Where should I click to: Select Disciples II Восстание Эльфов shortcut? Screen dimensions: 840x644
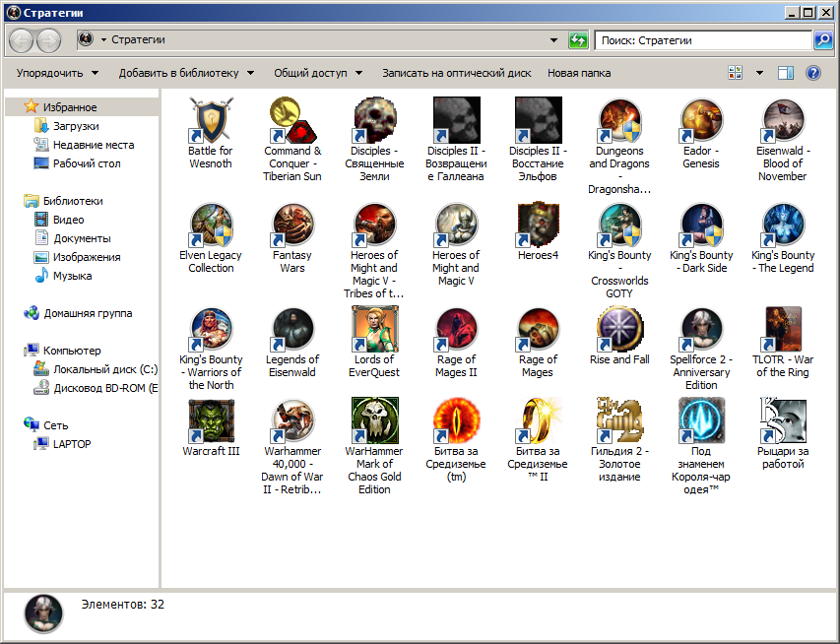click(538, 139)
